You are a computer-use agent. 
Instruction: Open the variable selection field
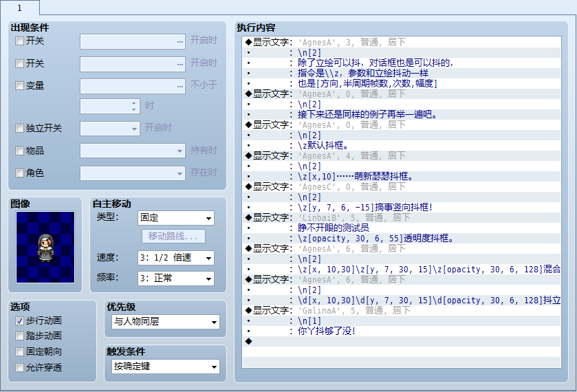point(133,86)
